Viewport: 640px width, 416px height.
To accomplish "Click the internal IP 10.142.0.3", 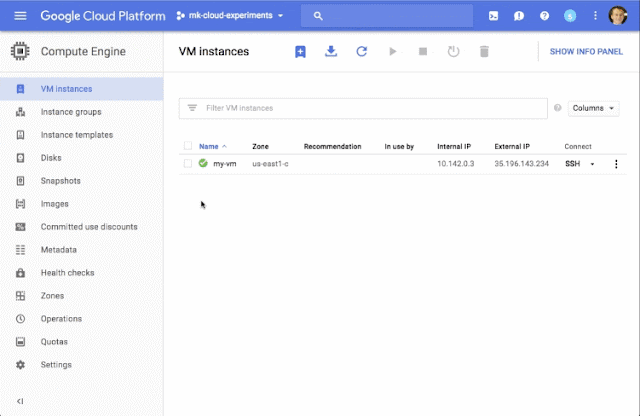I will pos(456,164).
